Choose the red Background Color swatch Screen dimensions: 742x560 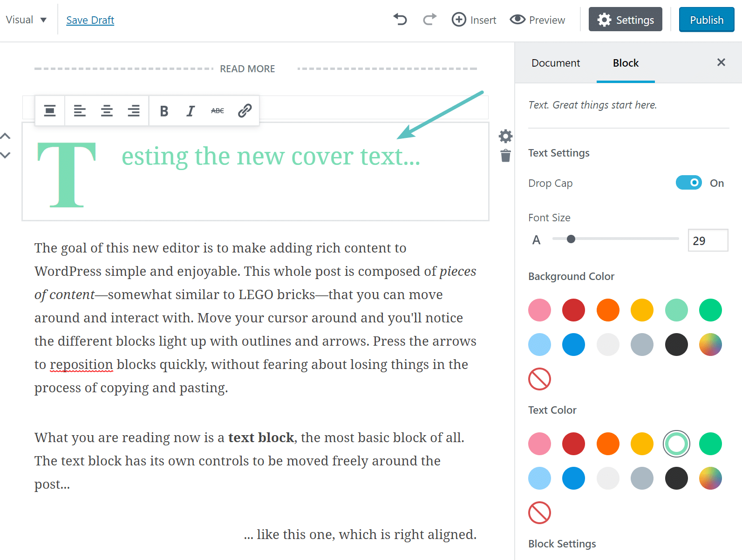[573, 310]
